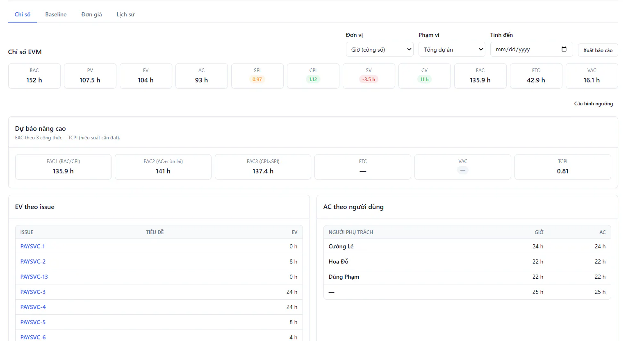This screenshot has height=341, width=644.
Task: Open issue link PAYSVC-4
Action: (x=33, y=307)
